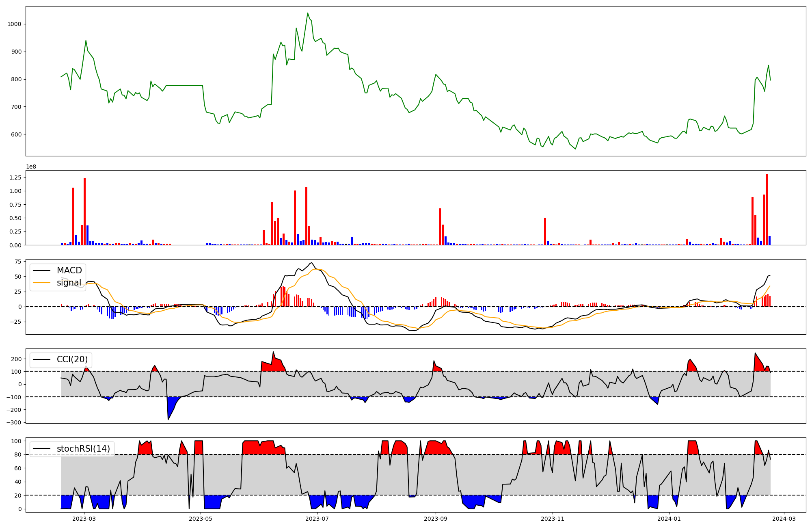Click the MACD legend label

[x=69, y=270]
